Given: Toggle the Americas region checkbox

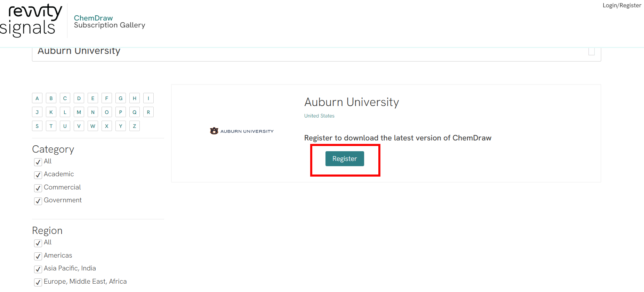Looking at the screenshot, I should point(38,256).
